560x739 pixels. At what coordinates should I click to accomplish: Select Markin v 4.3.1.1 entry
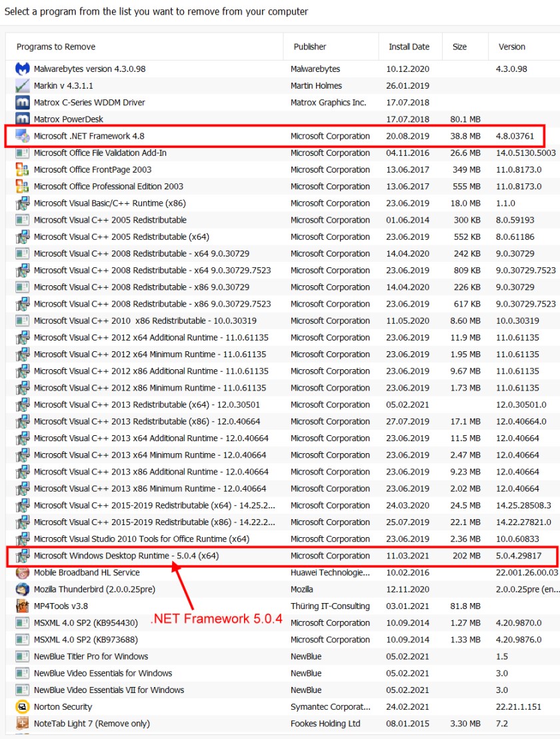(63, 86)
